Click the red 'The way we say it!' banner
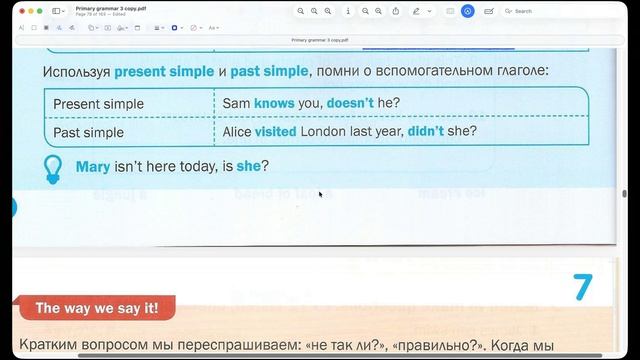The width and height of the screenshot is (640, 360). click(x=97, y=308)
